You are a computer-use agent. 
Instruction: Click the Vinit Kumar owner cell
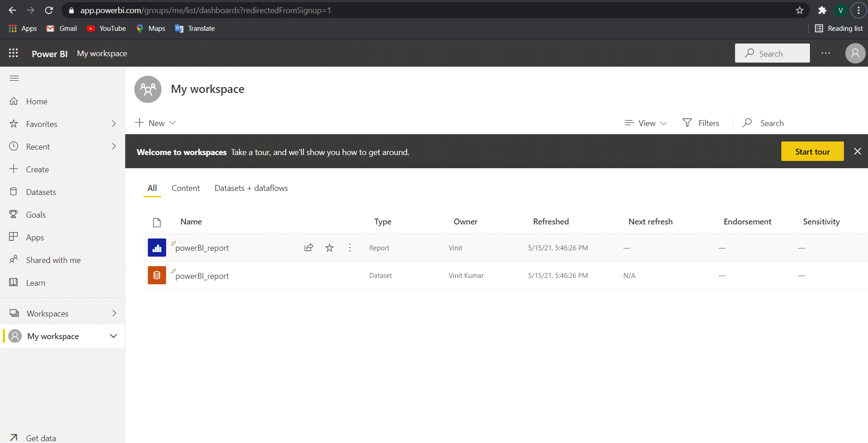[466, 276]
